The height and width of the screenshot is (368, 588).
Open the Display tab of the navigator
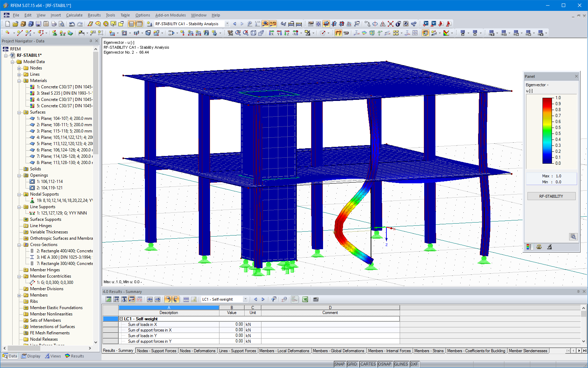pyautogui.click(x=31, y=356)
